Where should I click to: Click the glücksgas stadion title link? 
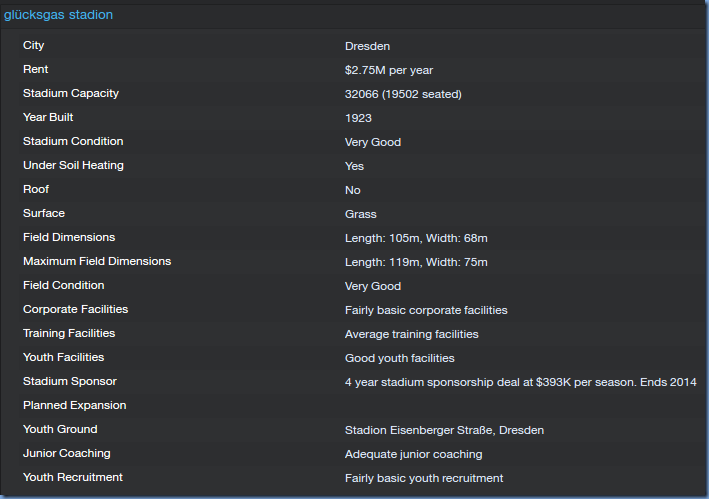point(58,15)
